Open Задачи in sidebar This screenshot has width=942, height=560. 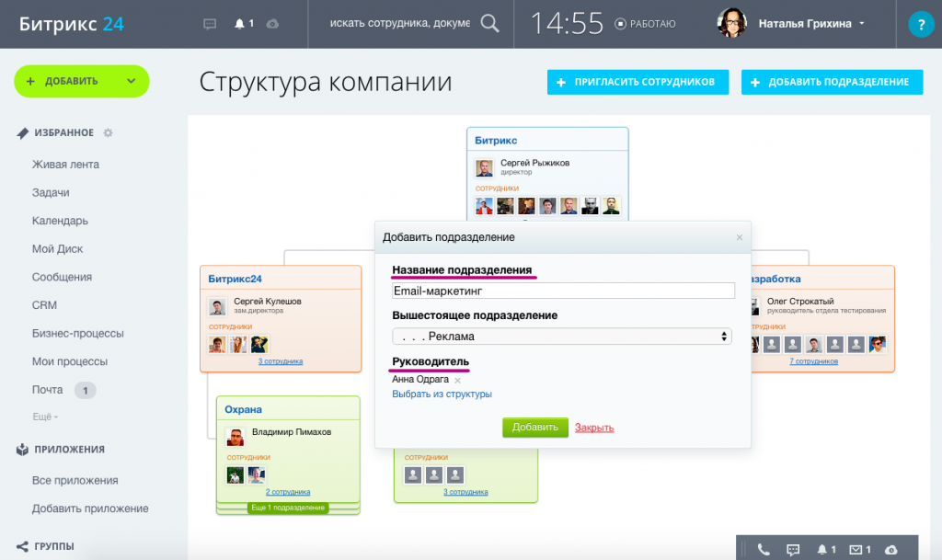pos(51,193)
